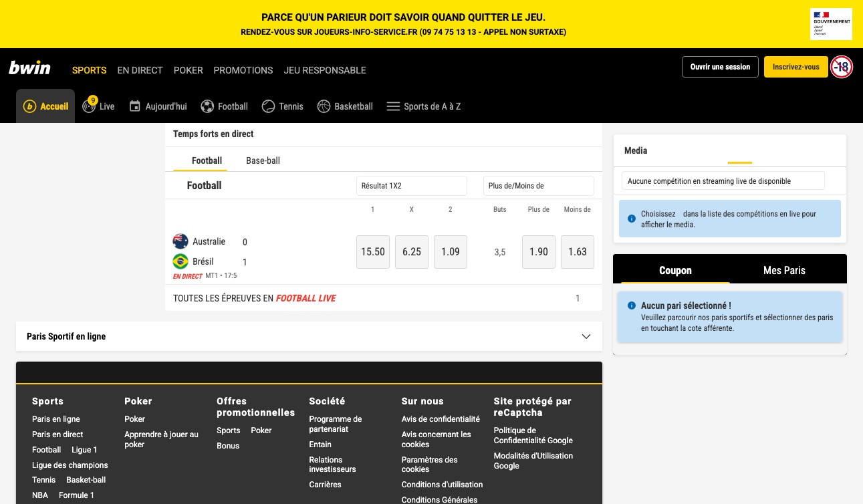This screenshot has width=863, height=504.
Task: Click the Inscrivez-vous button
Action: pyautogui.click(x=795, y=67)
